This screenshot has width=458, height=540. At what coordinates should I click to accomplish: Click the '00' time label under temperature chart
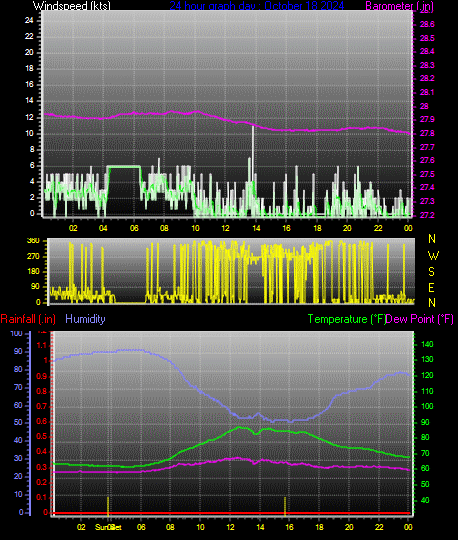click(x=408, y=527)
